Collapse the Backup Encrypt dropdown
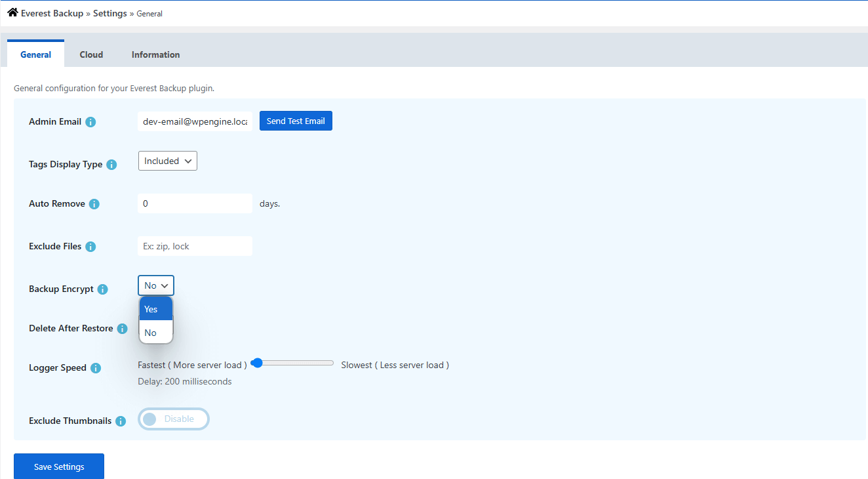Viewport: 868px width, 479px height. (156, 285)
